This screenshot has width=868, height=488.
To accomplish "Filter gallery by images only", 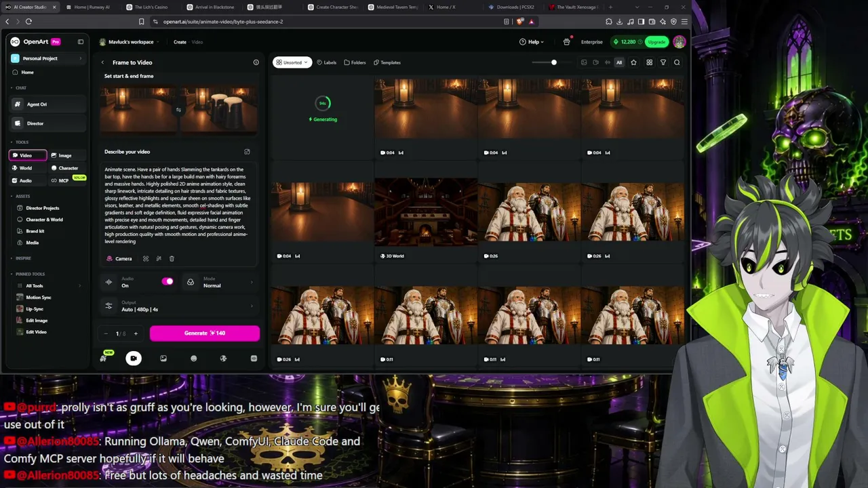I will [584, 62].
